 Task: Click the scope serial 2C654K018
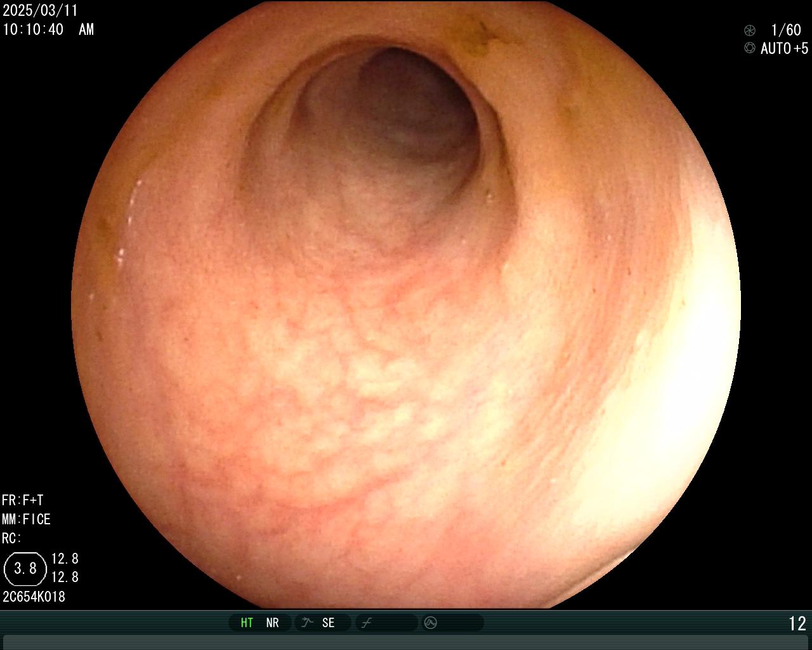click(34, 597)
